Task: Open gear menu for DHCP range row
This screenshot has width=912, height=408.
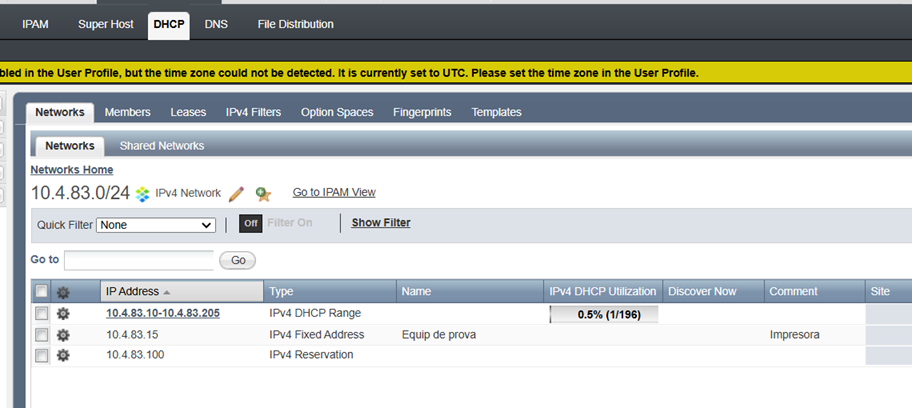Action: tap(63, 313)
